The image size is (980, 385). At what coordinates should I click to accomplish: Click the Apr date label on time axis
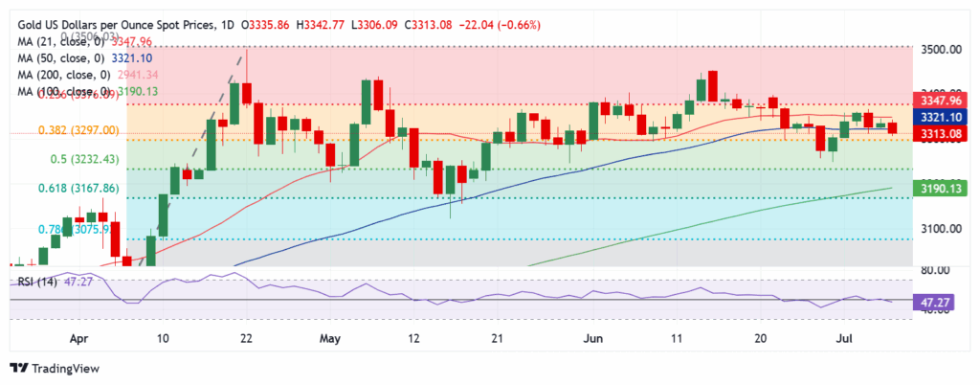pyautogui.click(x=77, y=338)
